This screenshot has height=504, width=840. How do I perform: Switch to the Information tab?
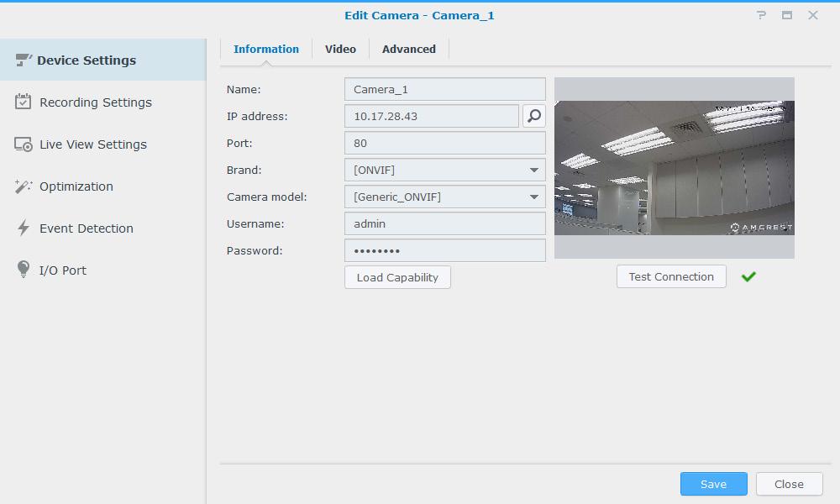[266, 49]
